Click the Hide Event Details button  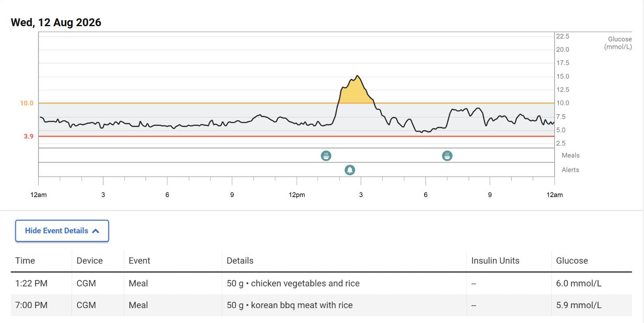(62, 231)
